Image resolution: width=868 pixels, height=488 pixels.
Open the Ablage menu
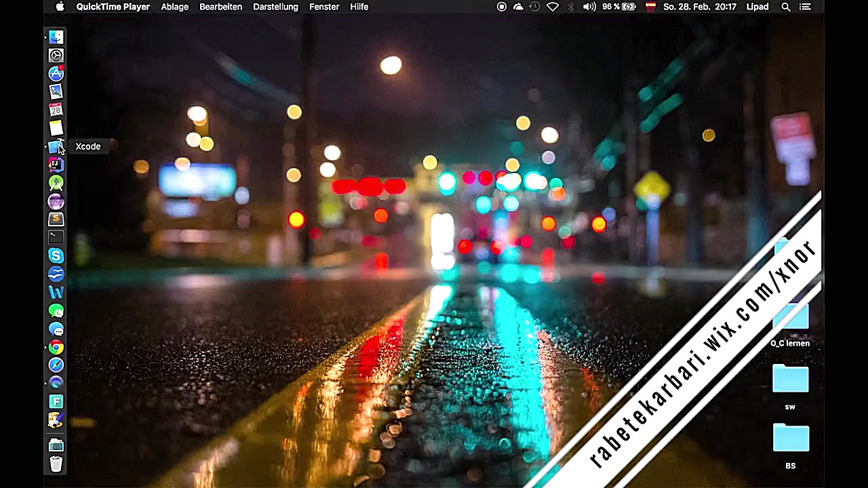pos(174,7)
